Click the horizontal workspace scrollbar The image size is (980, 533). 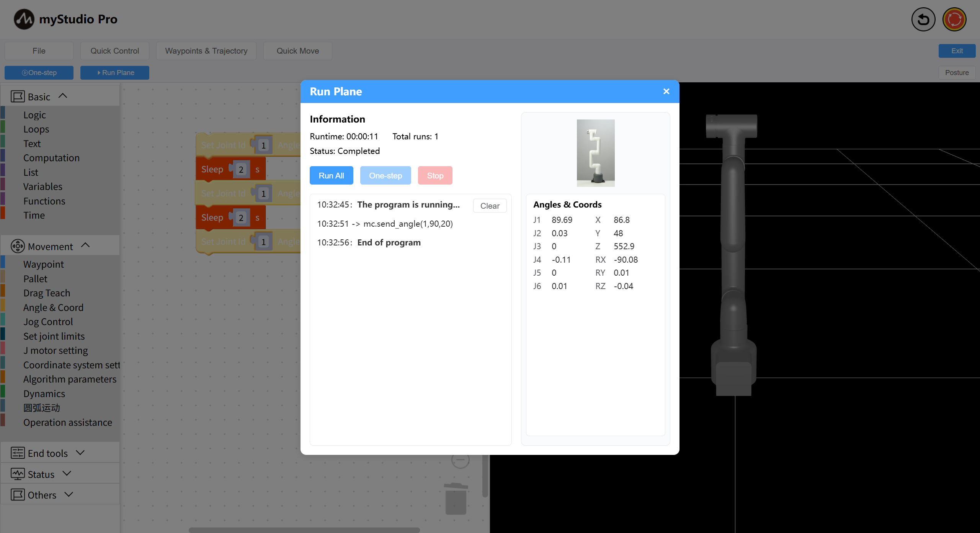pyautogui.click(x=304, y=530)
